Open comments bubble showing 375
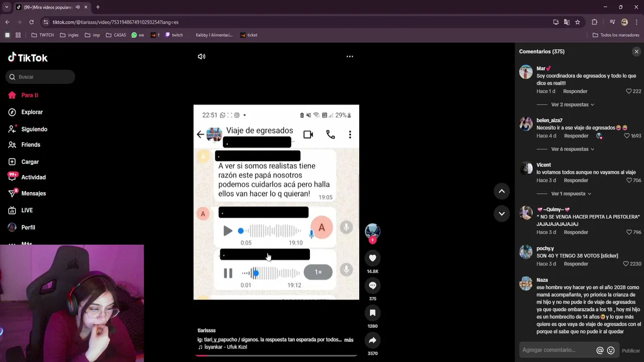The height and width of the screenshot is (362, 644). [372, 285]
